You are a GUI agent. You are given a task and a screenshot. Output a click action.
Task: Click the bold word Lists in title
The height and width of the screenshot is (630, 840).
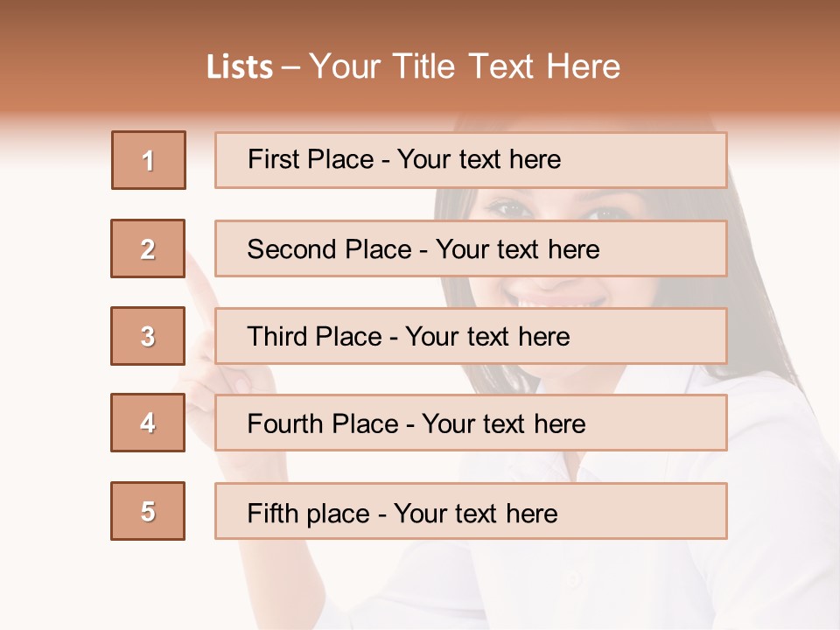[x=240, y=67]
